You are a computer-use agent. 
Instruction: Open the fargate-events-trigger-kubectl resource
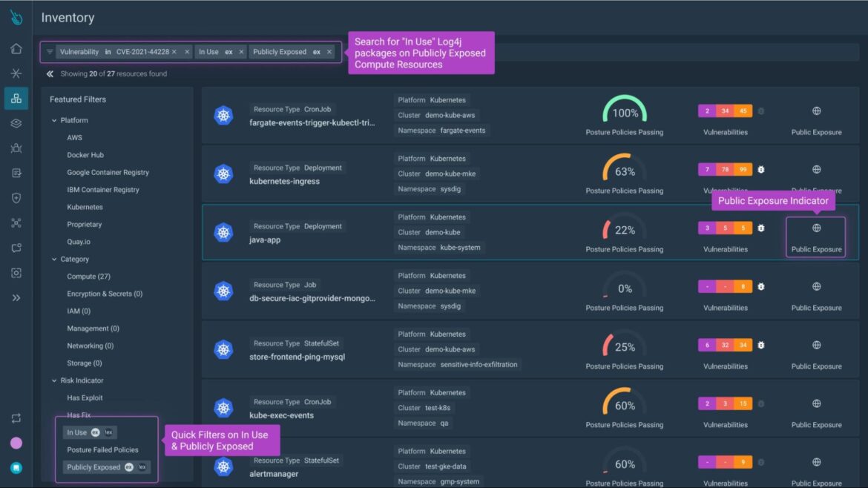click(x=312, y=123)
